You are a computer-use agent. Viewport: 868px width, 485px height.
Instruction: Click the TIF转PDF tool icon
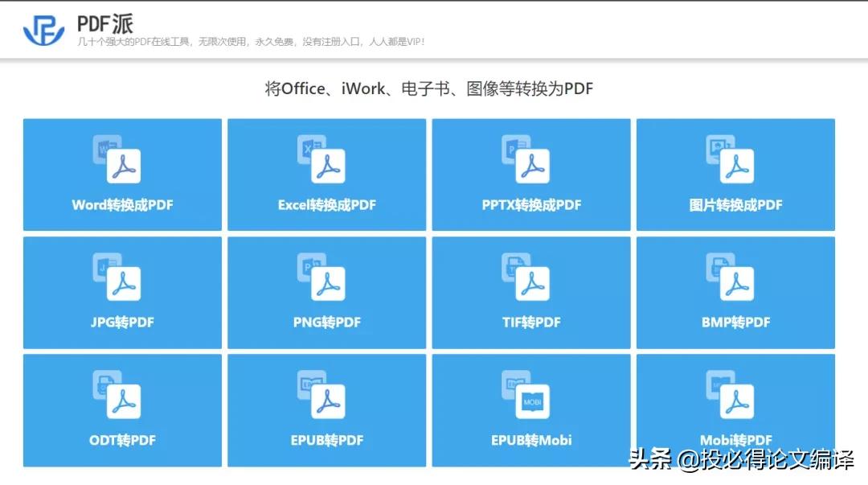[530, 279]
